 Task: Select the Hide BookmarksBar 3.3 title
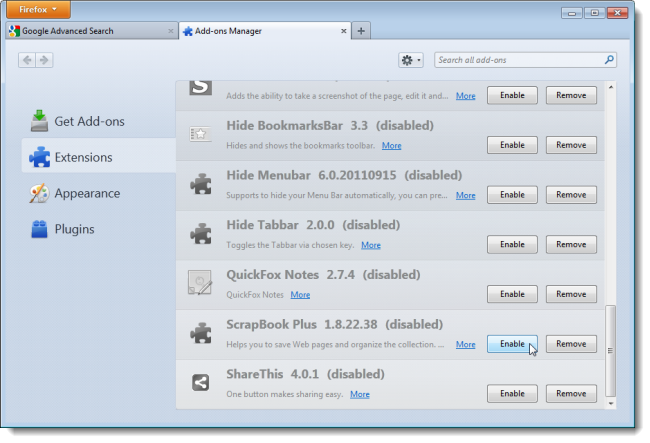pyautogui.click(x=297, y=126)
